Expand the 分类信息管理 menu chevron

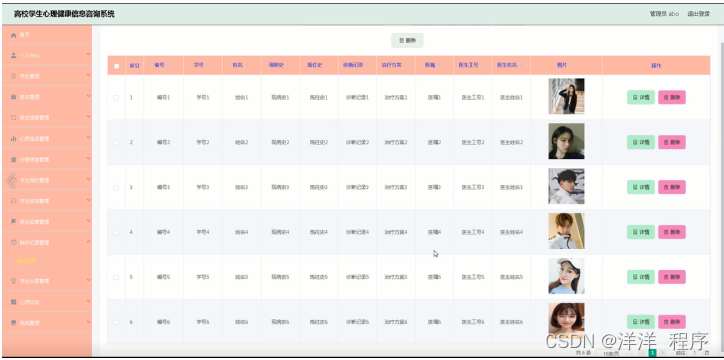tap(88, 159)
